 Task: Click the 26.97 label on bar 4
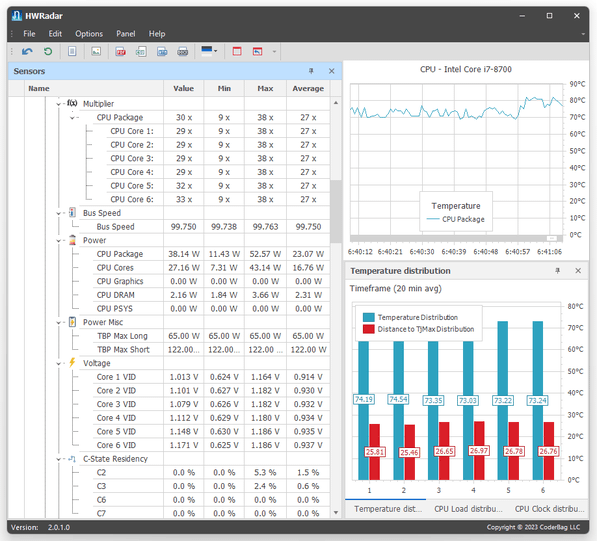tap(479, 451)
